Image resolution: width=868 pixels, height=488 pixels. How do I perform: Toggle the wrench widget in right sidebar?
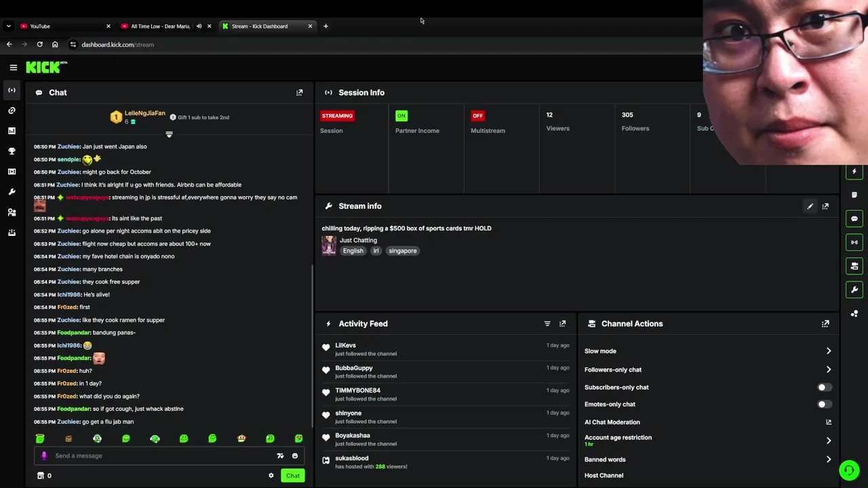854,289
